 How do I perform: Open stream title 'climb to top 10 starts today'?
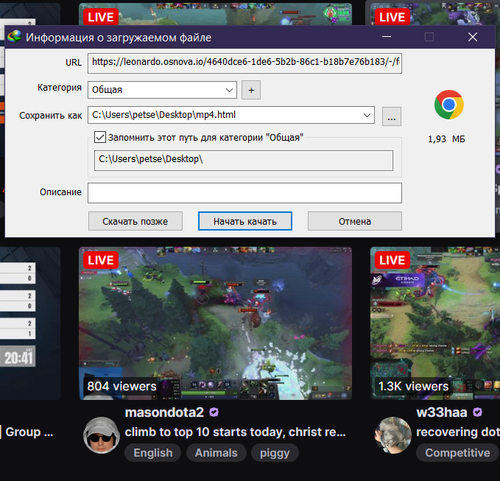[x=235, y=432]
